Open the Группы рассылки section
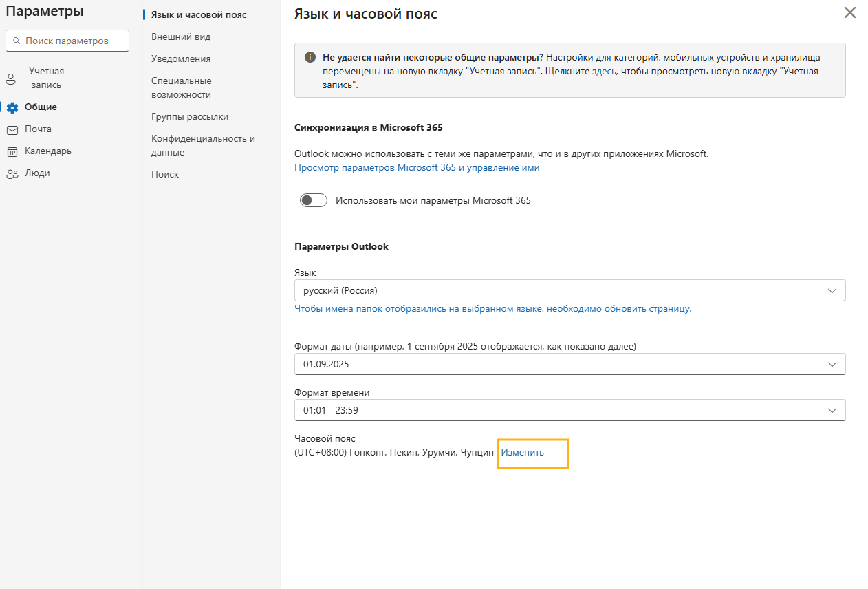This screenshot has height=589, width=868. 190,117
